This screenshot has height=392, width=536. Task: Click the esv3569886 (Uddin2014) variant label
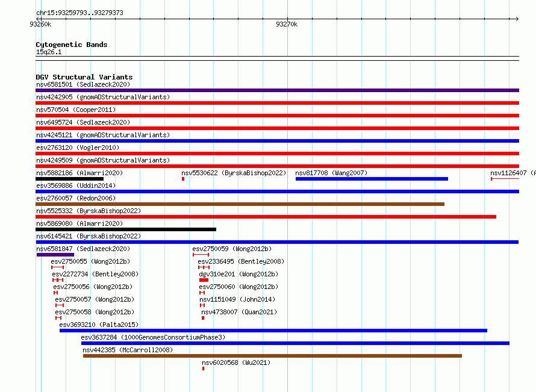click(x=76, y=185)
